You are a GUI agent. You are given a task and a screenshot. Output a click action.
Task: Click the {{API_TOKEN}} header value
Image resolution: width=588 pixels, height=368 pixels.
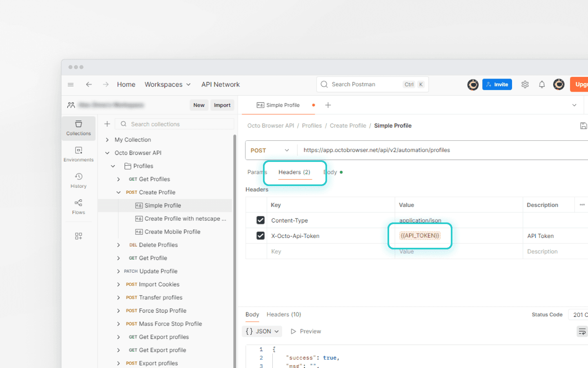[420, 236]
